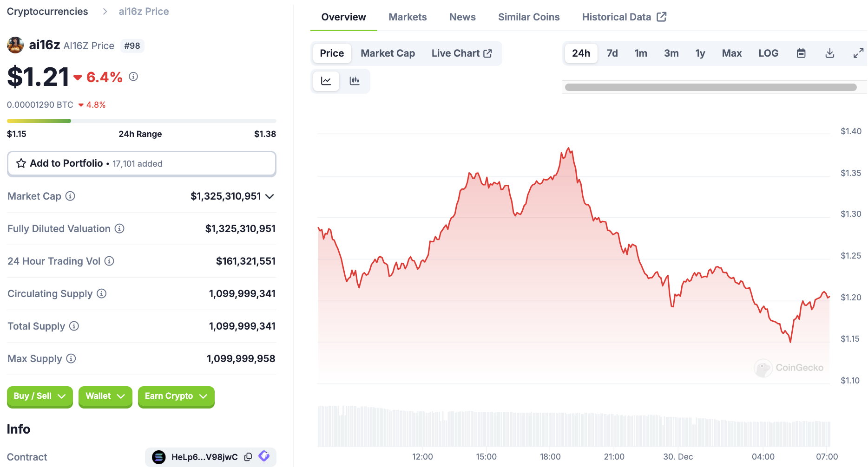Click the Total Supply info icon

(x=74, y=326)
